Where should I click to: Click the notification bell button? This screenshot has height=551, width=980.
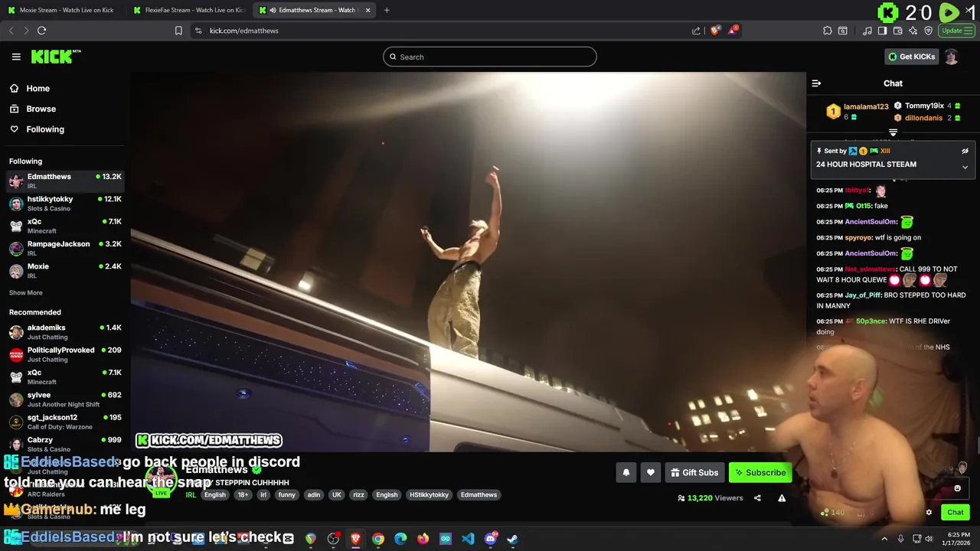626,473
